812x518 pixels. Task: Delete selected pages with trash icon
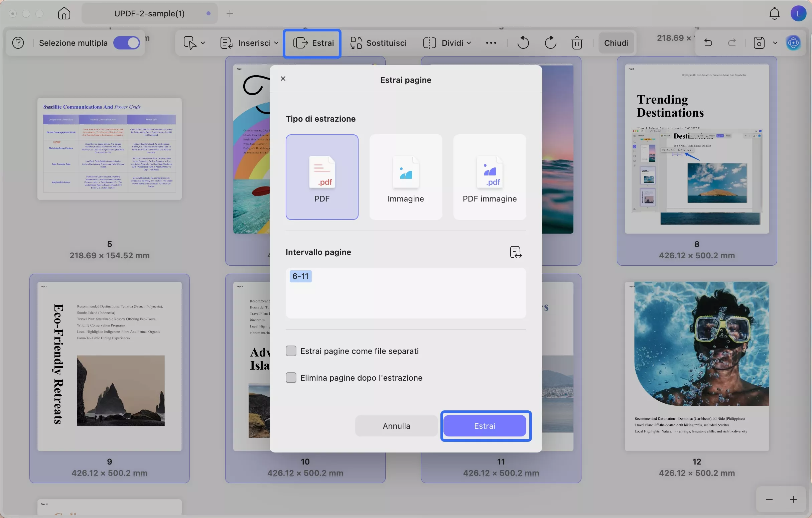[x=577, y=43]
